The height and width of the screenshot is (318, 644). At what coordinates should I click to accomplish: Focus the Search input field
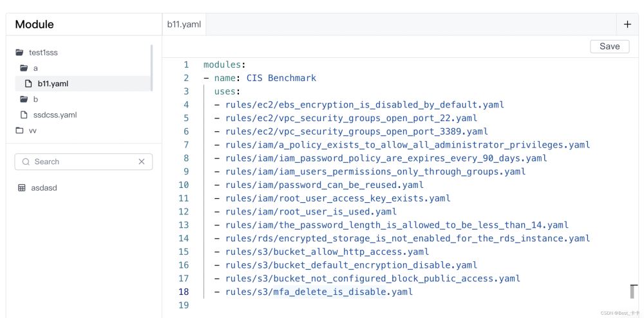click(80, 162)
